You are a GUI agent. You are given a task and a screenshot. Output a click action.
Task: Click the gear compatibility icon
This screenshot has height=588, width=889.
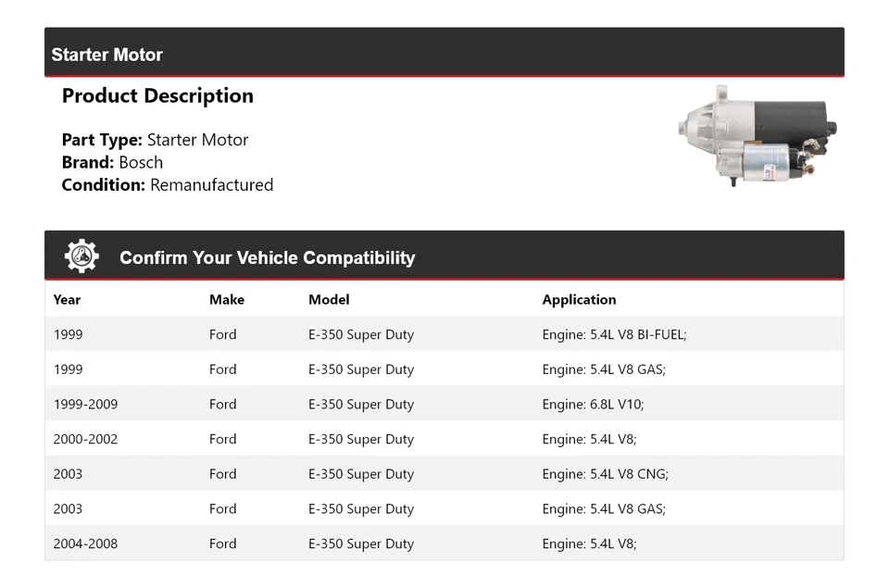point(81,256)
